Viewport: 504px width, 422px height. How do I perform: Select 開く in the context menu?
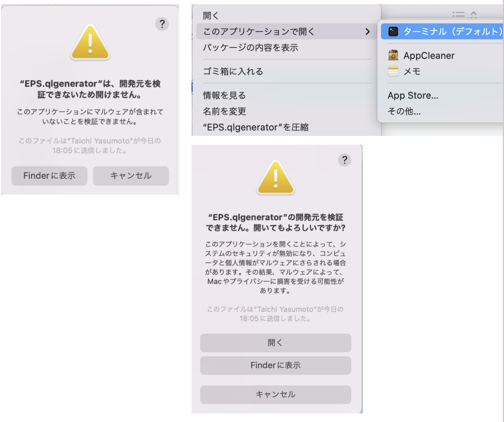tap(211, 16)
